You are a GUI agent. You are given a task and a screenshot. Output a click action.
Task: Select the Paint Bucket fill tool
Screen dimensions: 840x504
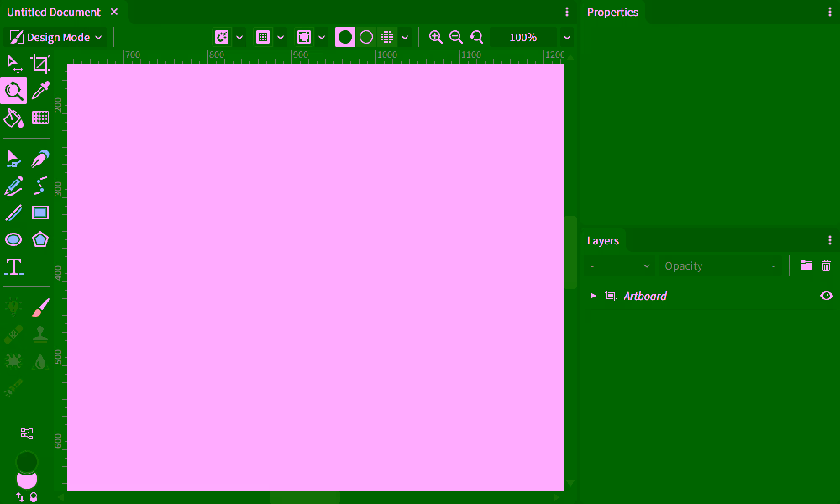[x=13, y=118]
